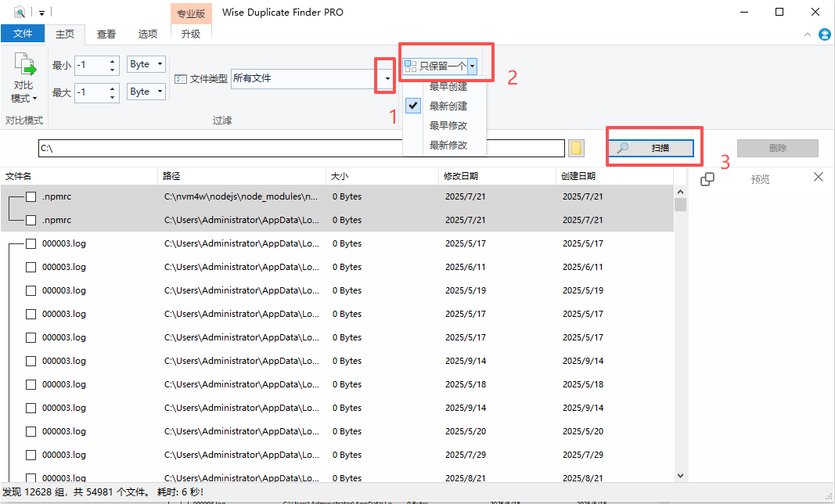The image size is (835, 504).
Task: Sort by the 大小 column header
Action: [x=383, y=176]
